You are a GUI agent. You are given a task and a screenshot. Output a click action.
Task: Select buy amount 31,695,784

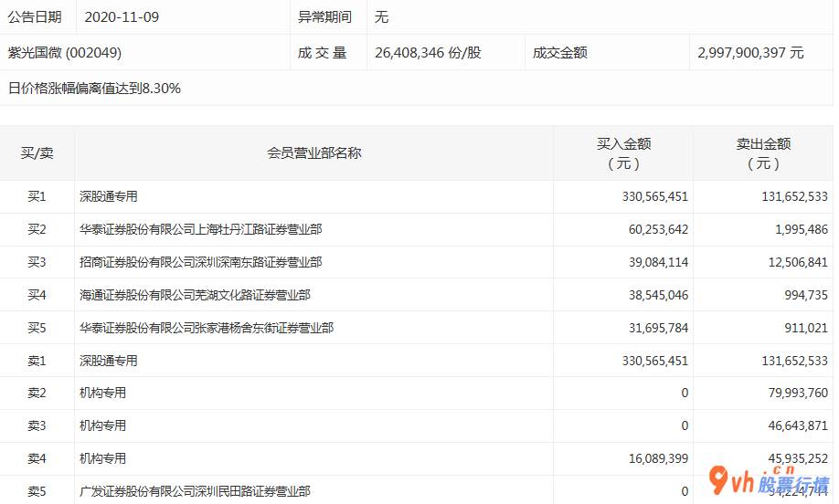pyautogui.click(x=658, y=328)
